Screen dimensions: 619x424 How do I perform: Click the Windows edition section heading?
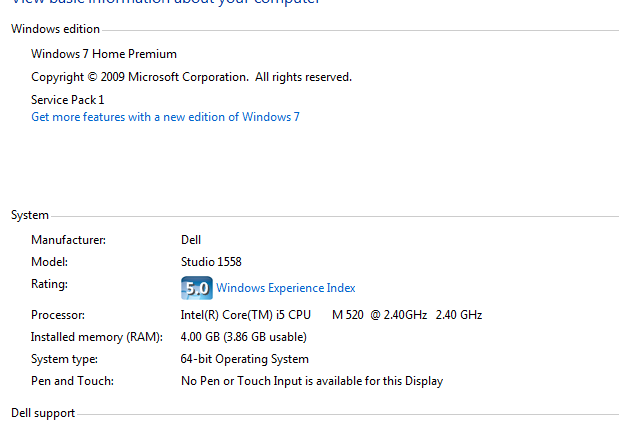coord(55,29)
